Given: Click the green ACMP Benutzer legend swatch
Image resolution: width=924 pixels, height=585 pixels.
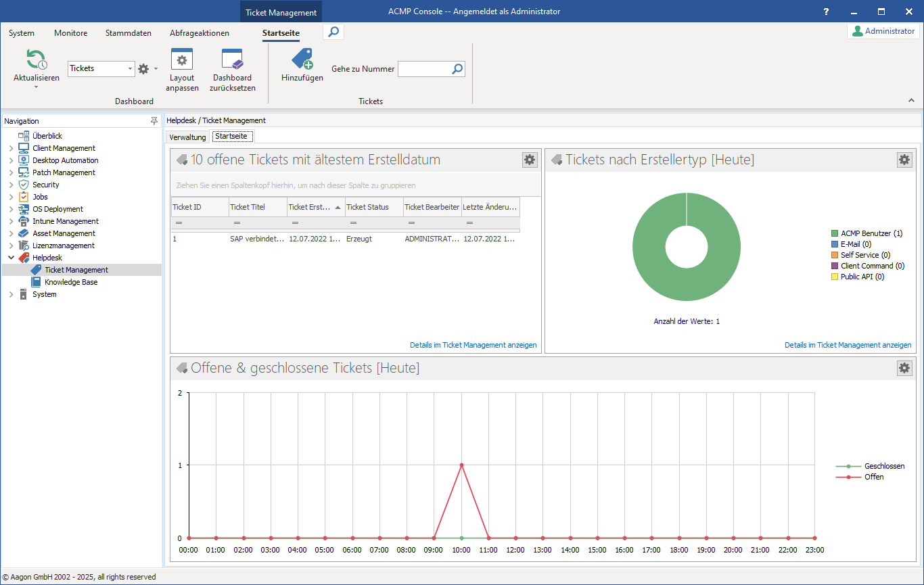Looking at the screenshot, I should 835,233.
